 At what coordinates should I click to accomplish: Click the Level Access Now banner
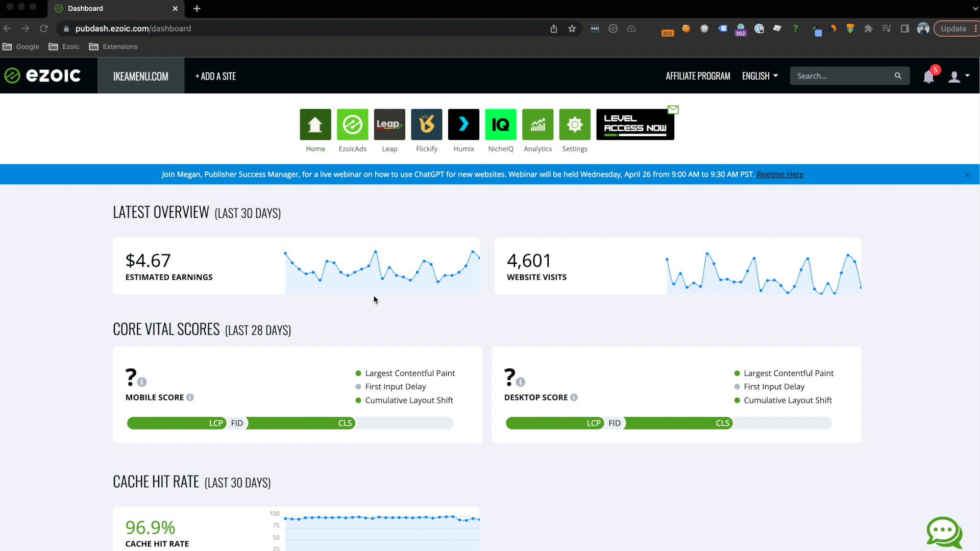click(635, 124)
